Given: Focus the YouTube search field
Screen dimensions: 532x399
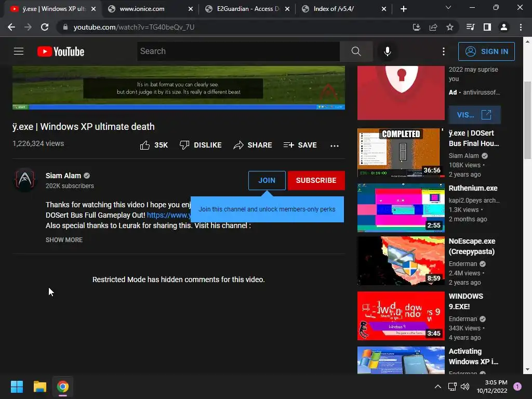Looking at the screenshot, I should [238, 51].
